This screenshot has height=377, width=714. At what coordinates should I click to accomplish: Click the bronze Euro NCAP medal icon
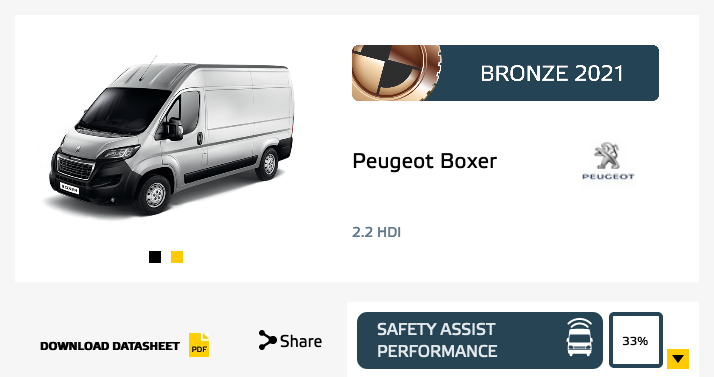[x=396, y=73]
